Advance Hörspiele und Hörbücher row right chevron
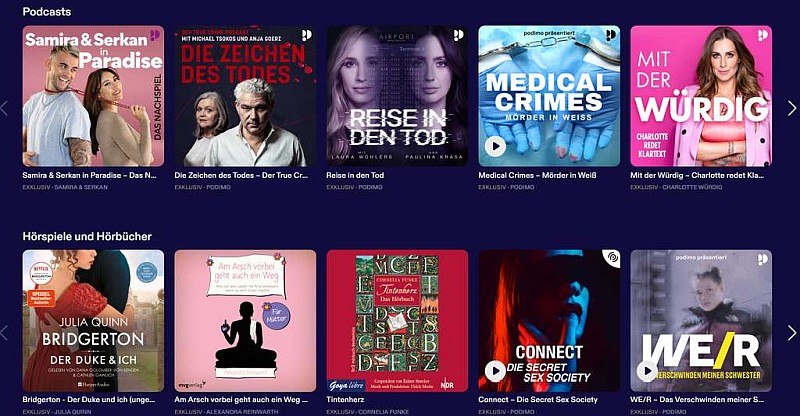The height and width of the screenshot is (416, 800). (x=791, y=333)
